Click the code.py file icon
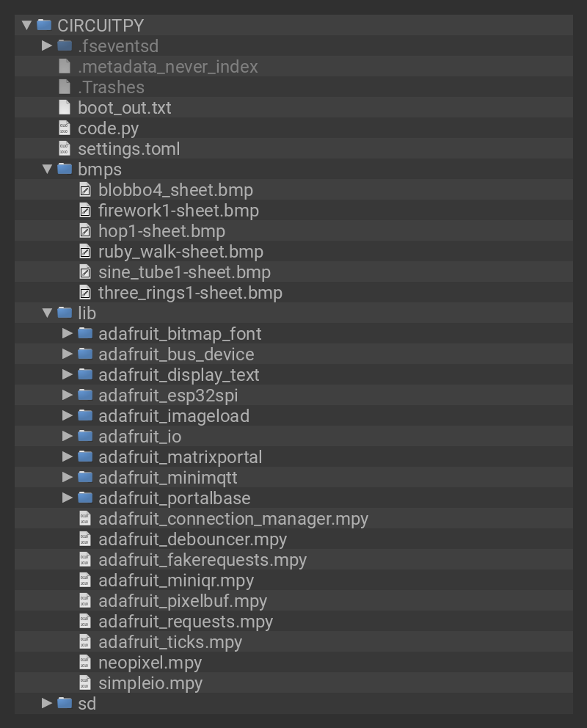 pyautogui.click(x=65, y=128)
